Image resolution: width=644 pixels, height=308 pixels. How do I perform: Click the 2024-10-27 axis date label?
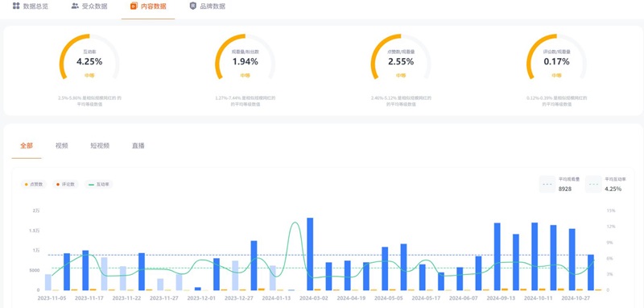[575, 298]
